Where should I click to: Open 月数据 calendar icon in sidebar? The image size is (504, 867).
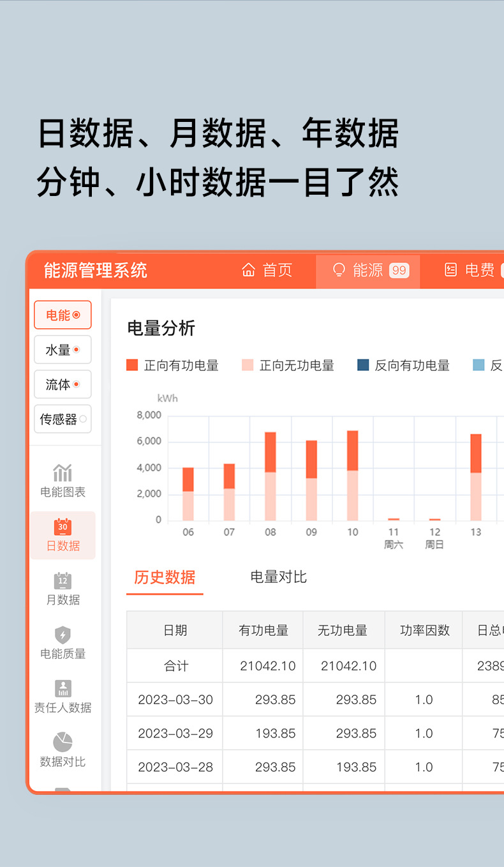click(63, 581)
